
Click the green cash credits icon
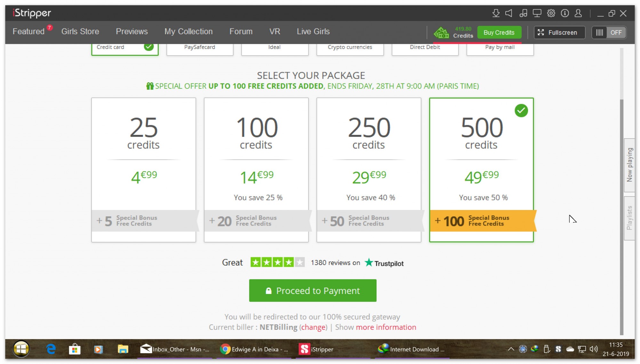coord(441,33)
